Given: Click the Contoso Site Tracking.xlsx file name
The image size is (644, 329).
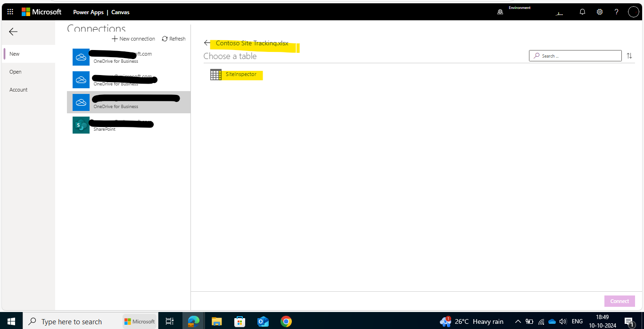Looking at the screenshot, I should [x=252, y=43].
